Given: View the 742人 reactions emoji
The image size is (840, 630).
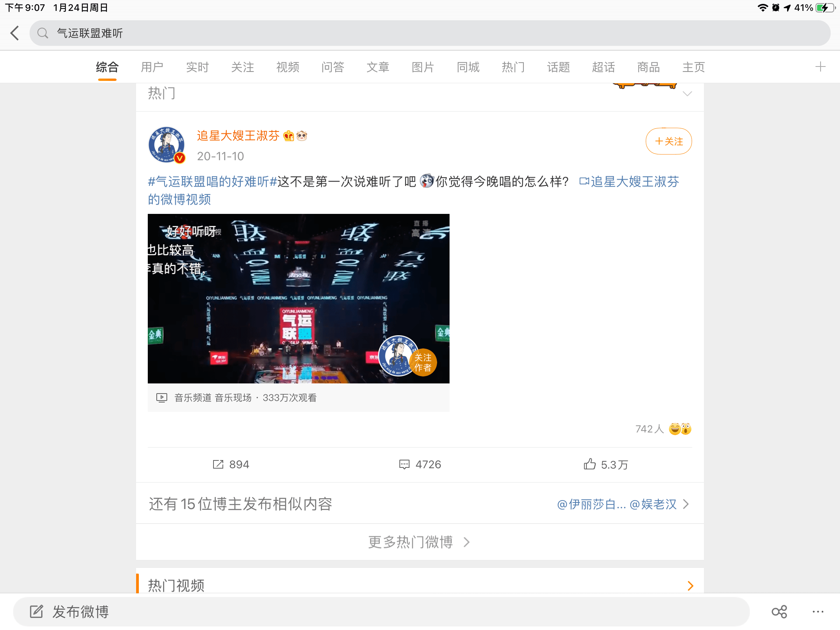Looking at the screenshot, I should pos(680,429).
